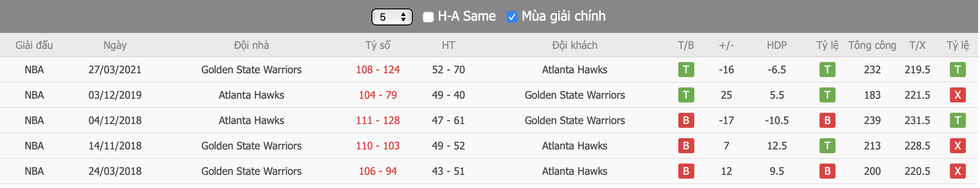Open the 108 - 124 score link
The width and height of the screenshot is (980, 188).
point(378,70)
